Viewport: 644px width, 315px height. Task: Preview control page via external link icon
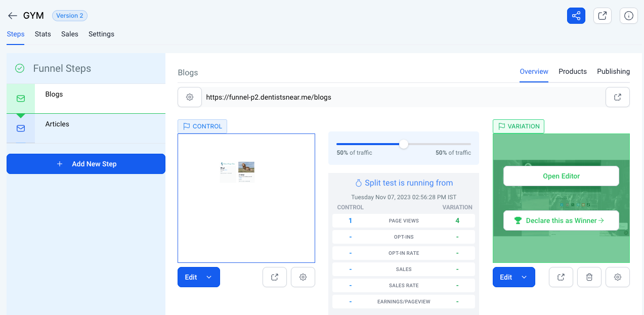tap(275, 277)
